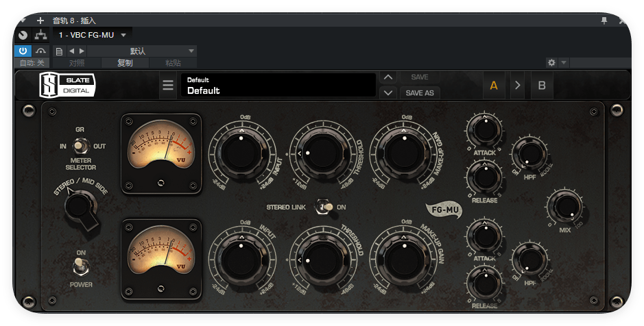Click the 复制 copy button

pyautogui.click(x=125, y=63)
